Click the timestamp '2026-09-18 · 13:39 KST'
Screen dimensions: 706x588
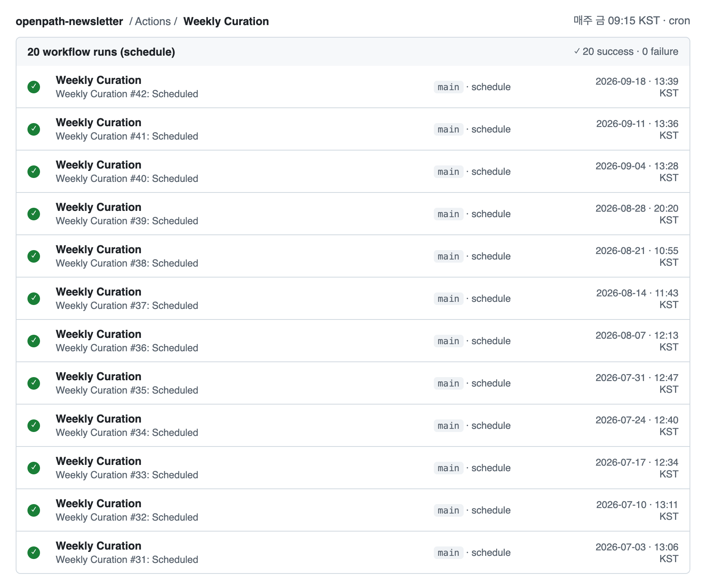[637, 87]
